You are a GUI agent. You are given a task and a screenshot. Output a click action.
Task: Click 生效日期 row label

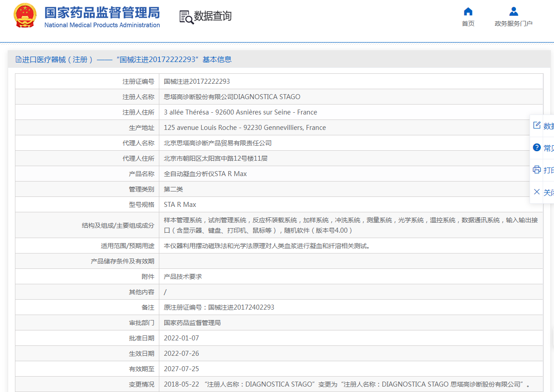[142, 354]
